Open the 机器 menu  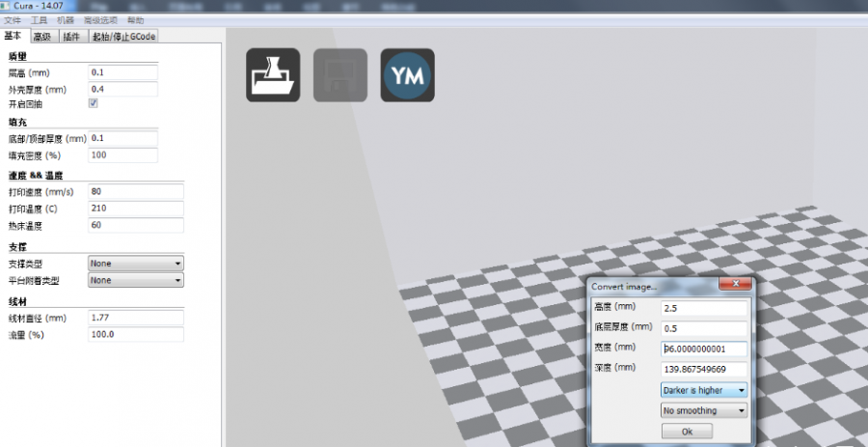point(66,20)
